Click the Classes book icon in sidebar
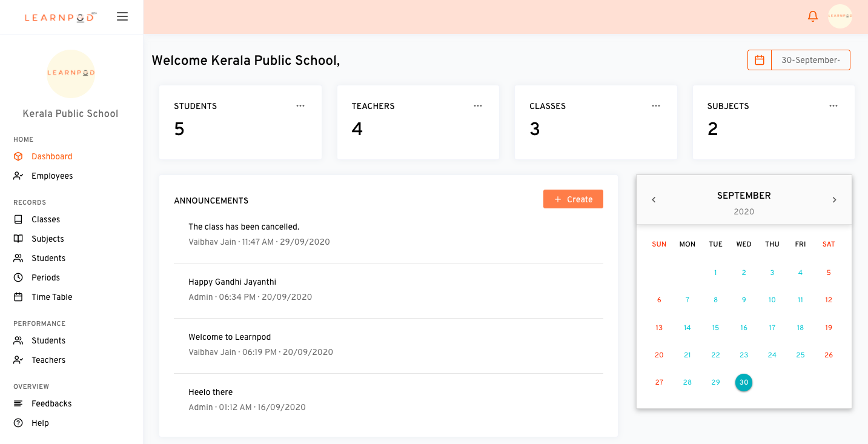 pos(18,219)
